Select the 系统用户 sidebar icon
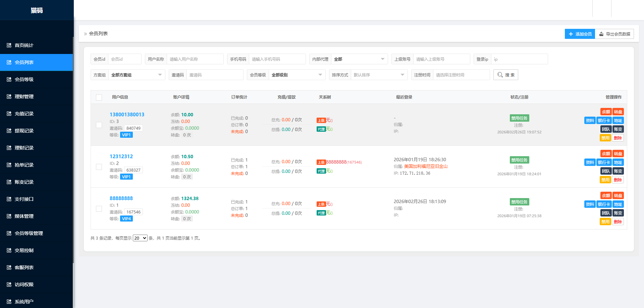The image size is (644, 308). click(x=9, y=301)
